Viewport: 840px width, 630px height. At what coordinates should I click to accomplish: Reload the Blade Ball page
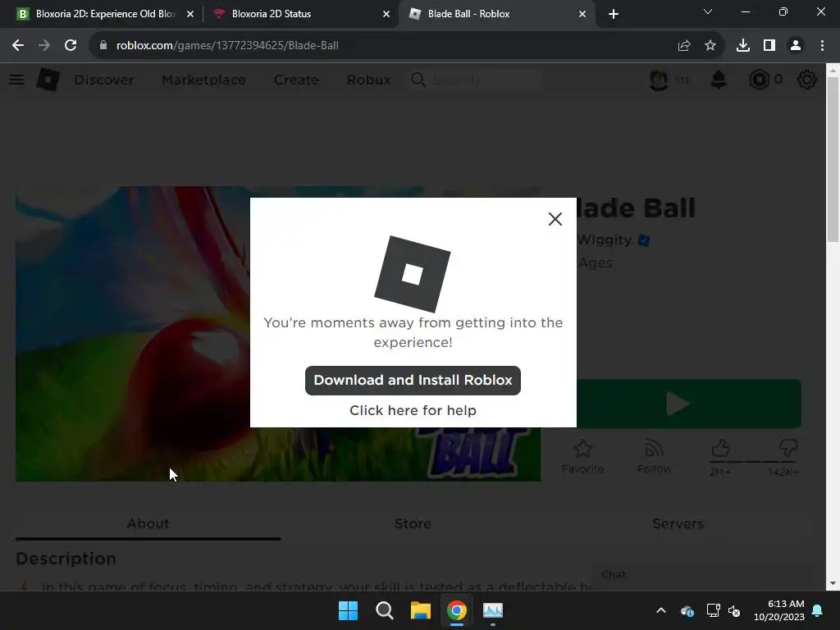(x=71, y=46)
